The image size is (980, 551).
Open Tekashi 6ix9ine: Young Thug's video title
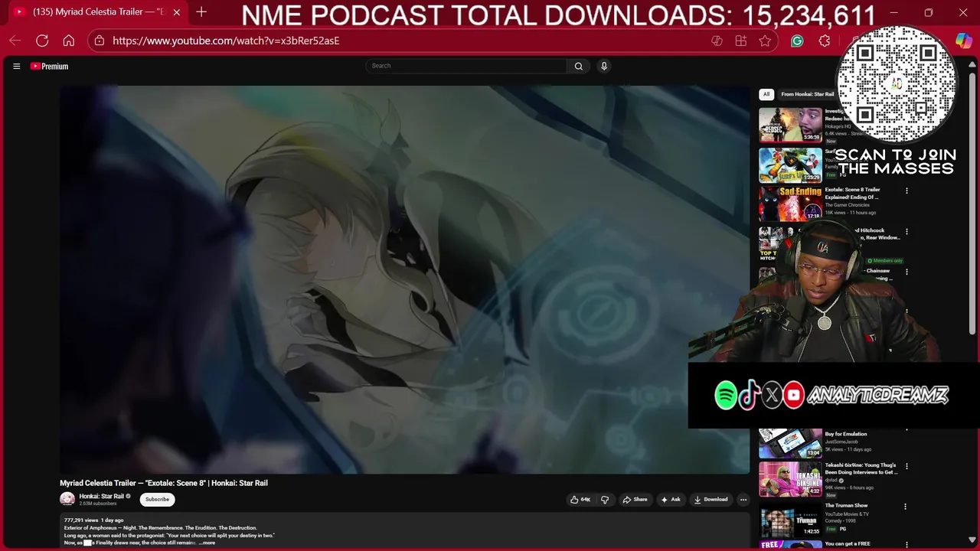pyautogui.click(x=861, y=468)
